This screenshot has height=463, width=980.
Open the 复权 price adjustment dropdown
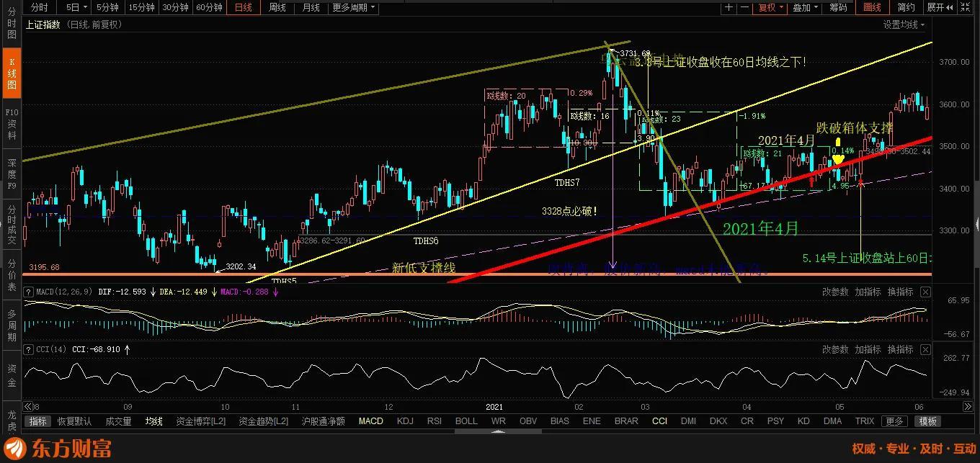pos(770,7)
